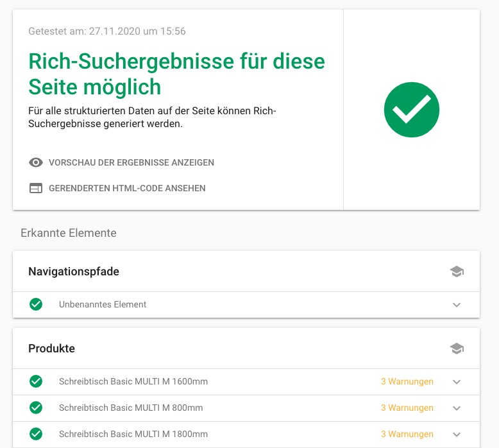Click green check beside Unbenanntes Element
The height and width of the screenshot is (448, 499).
(36, 304)
